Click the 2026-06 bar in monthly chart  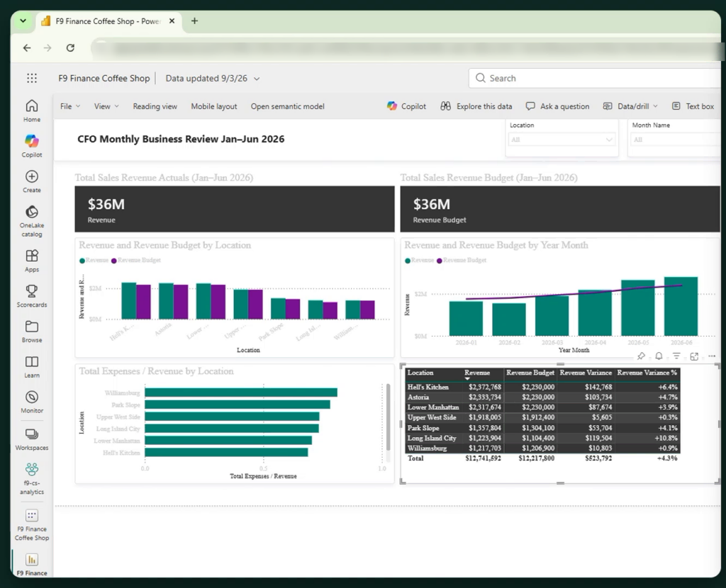click(x=681, y=306)
